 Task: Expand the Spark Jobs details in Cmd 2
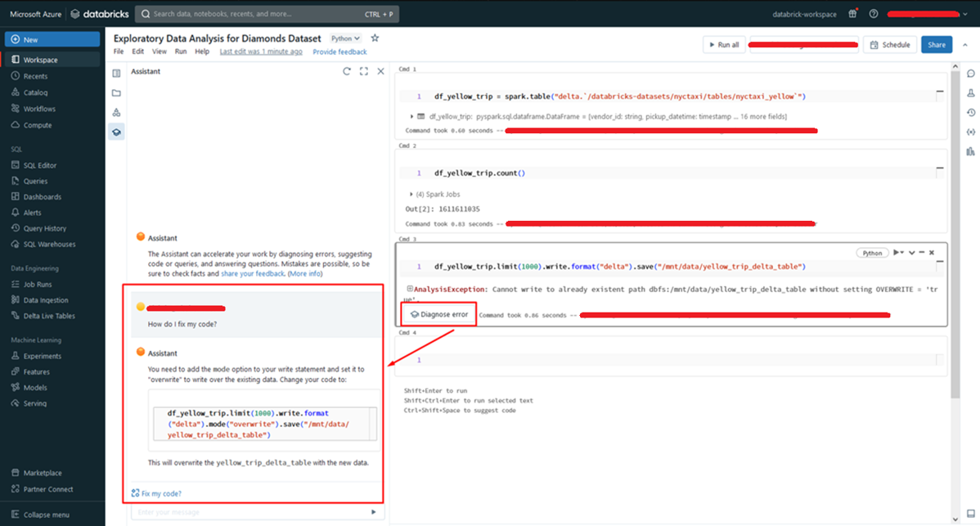click(x=411, y=194)
